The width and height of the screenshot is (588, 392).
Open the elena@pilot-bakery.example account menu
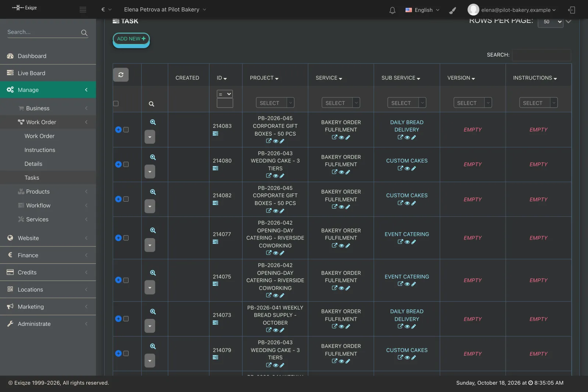coord(512,10)
